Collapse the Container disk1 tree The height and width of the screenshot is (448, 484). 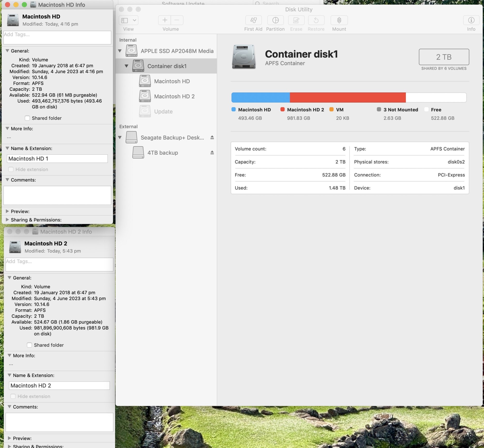[126, 66]
